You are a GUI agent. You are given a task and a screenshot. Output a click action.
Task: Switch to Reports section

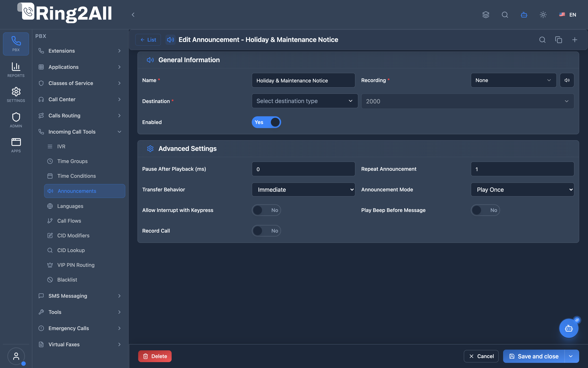(x=16, y=70)
